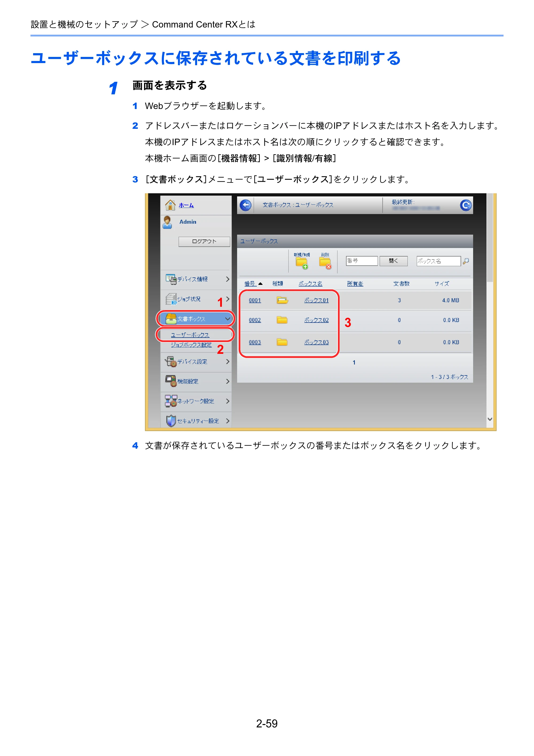Click the 文書ボックス document box icon
Image resolution: width=534 pixels, height=756 pixels.
(171, 318)
